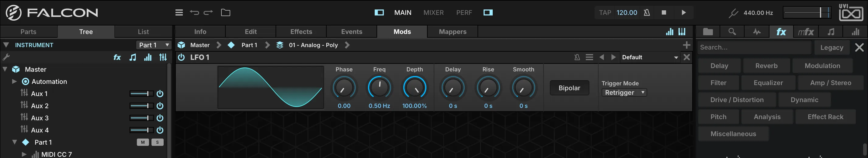Undo the last action
The width and height of the screenshot is (868, 158).
click(x=194, y=12)
